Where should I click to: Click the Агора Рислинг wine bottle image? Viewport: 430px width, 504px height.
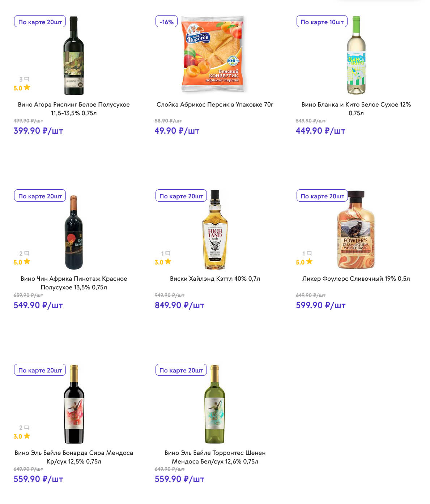(74, 56)
